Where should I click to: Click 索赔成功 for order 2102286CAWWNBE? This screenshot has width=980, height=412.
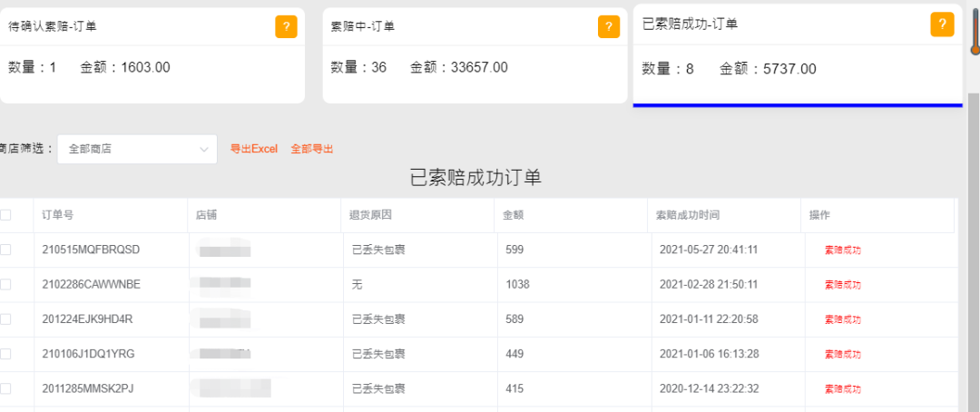pyautogui.click(x=842, y=285)
